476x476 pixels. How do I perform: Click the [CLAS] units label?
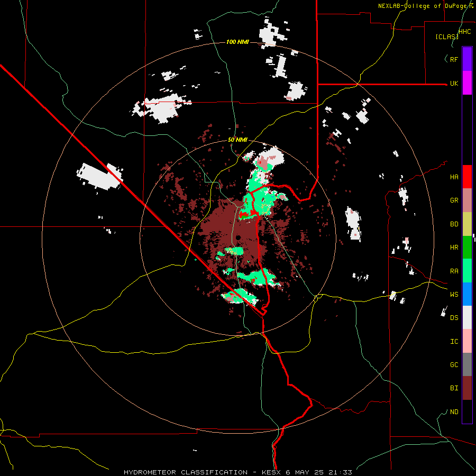pos(447,36)
